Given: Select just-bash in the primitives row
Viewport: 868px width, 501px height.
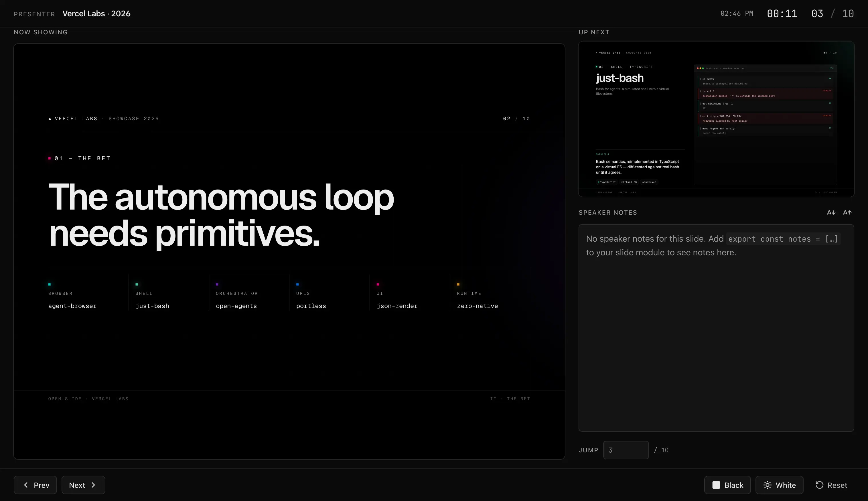Looking at the screenshot, I should (152, 306).
